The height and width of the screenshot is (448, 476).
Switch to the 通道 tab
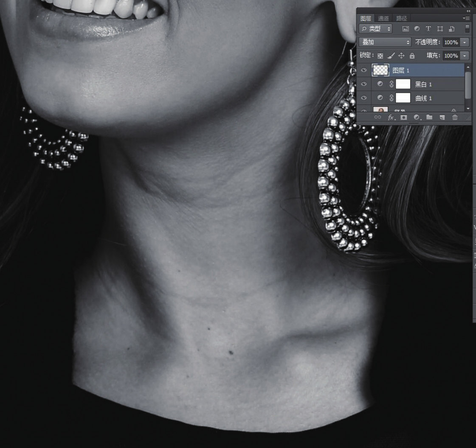[x=383, y=18]
